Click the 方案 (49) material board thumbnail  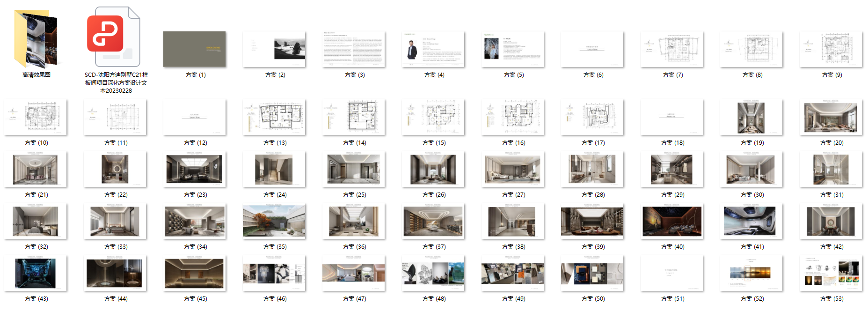click(512, 273)
